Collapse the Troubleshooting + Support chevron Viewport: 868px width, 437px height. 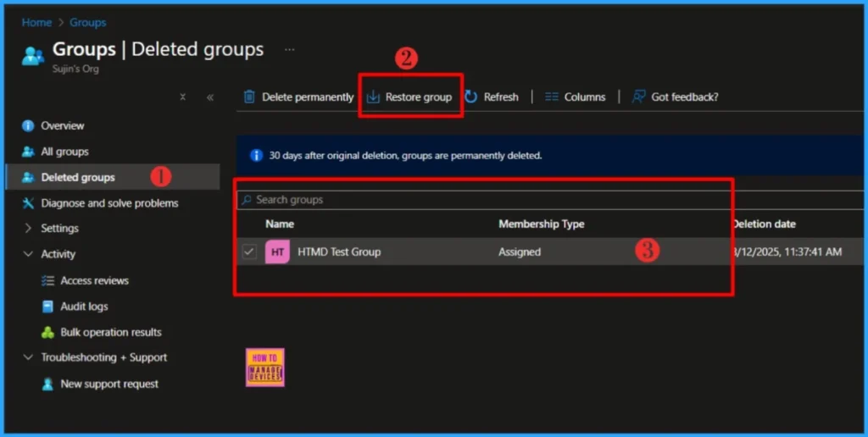[28, 357]
